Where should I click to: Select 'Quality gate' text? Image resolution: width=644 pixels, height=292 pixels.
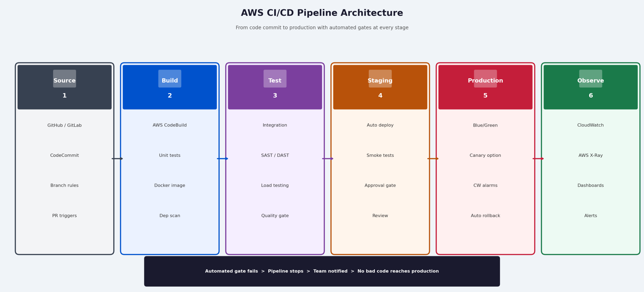[x=275, y=216]
